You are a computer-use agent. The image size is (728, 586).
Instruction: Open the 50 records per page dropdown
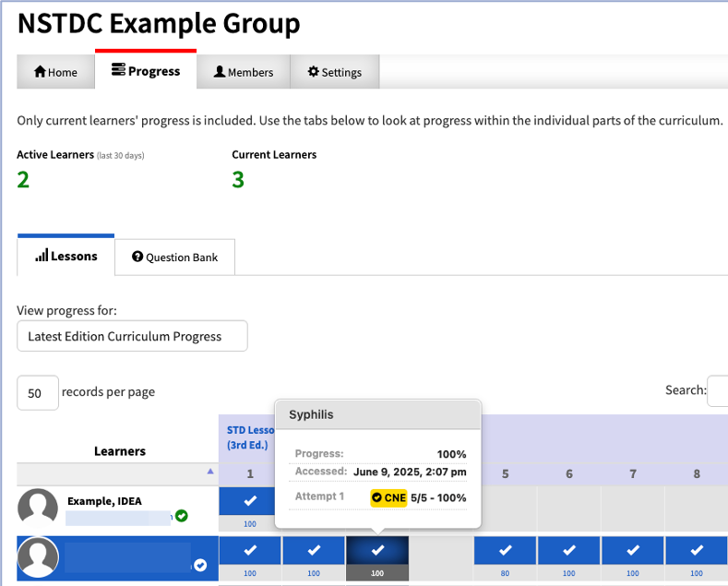(x=38, y=393)
